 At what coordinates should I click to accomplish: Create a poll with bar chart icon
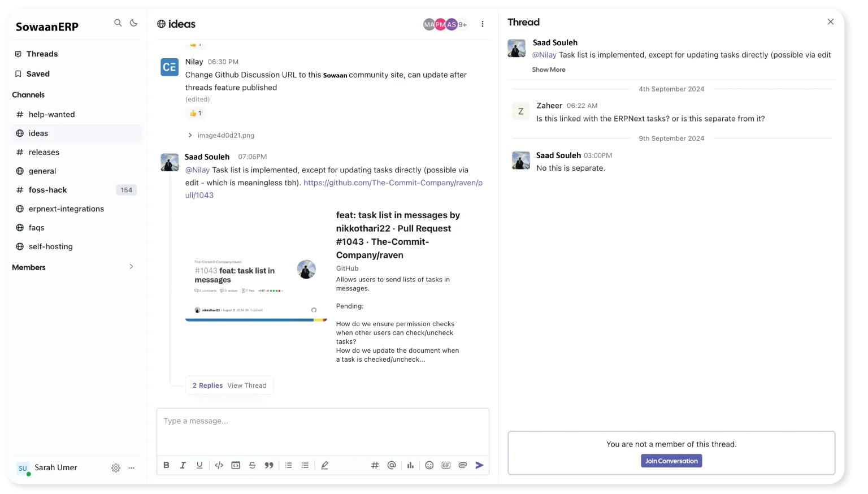[x=410, y=465]
